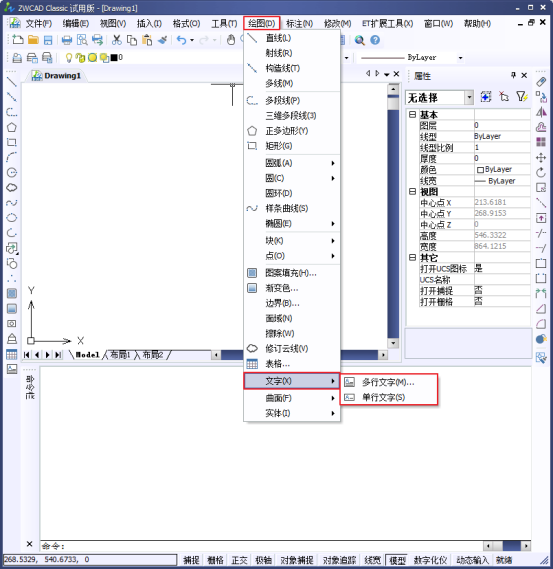553x569 pixels.
Task: Click the Print icon in toolbar
Action: [67, 40]
